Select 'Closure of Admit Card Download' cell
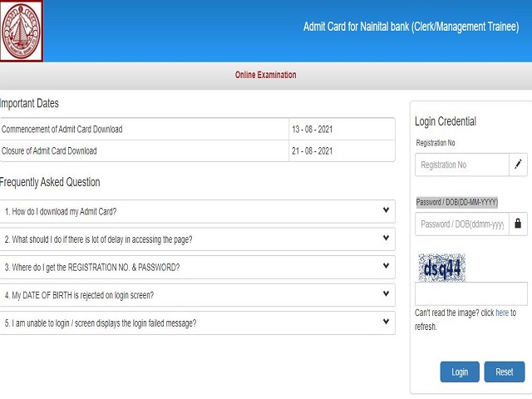Screen dimensions: 532x399 [x=144, y=151]
